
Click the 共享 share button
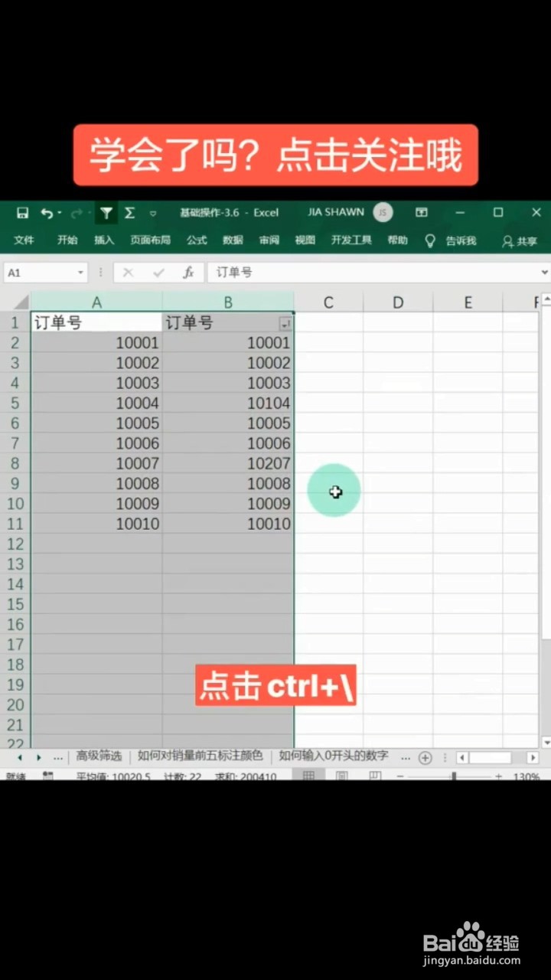[520, 241]
